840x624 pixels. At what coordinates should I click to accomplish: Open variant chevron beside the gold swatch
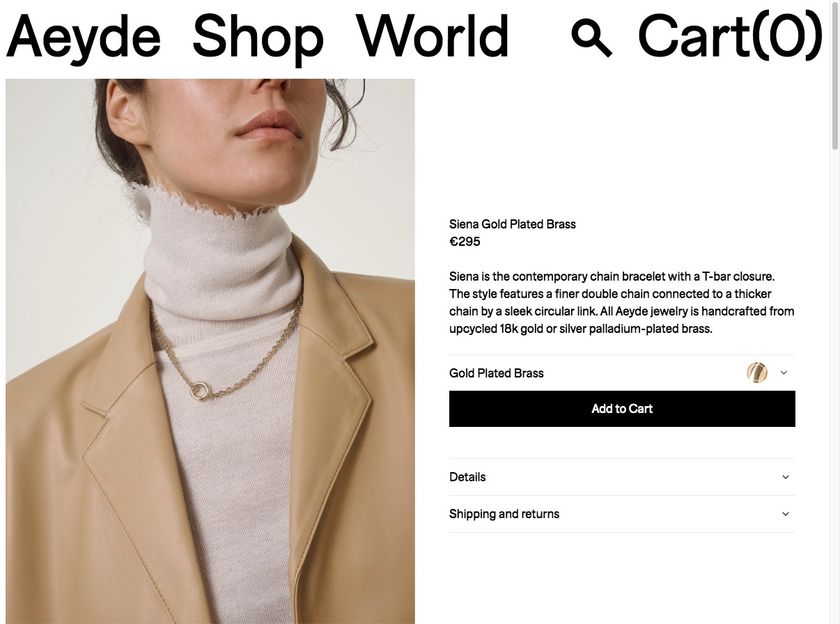(x=784, y=373)
